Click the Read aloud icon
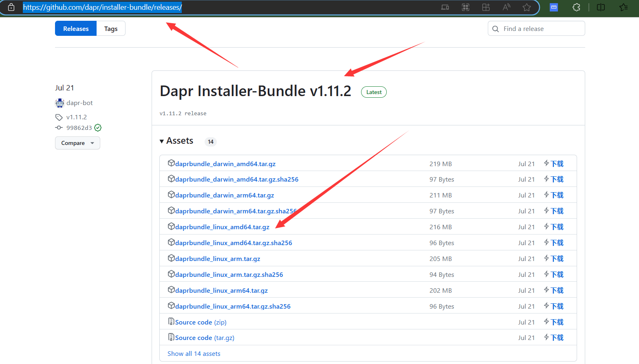The height and width of the screenshot is (364, 639). coord(507,7)
